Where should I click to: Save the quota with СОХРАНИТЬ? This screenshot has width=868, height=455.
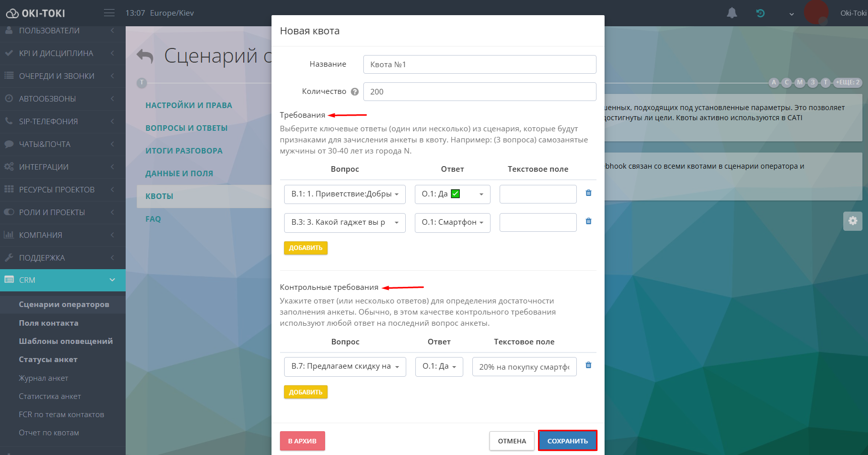pos(568,441)
